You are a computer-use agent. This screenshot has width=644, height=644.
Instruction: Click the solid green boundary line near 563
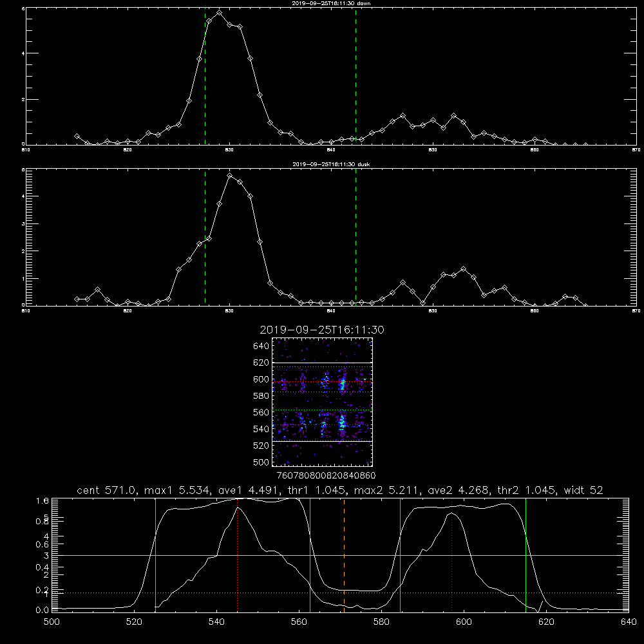pyautogui.click(x=310, y=555)
